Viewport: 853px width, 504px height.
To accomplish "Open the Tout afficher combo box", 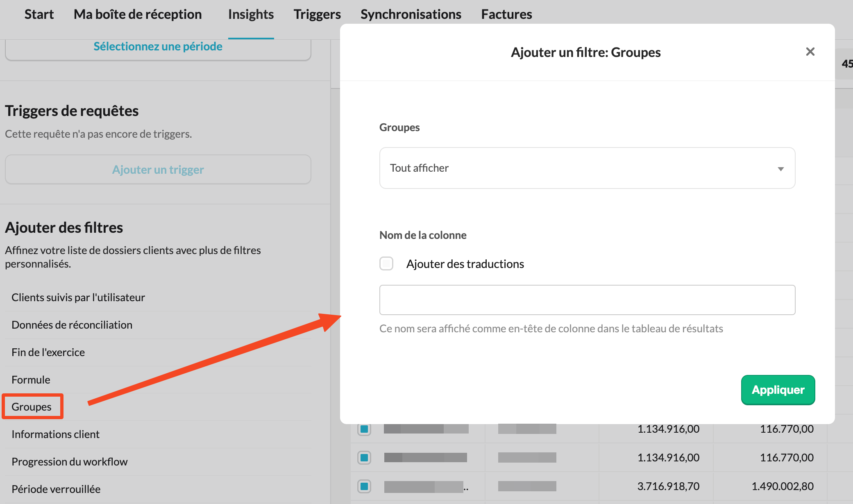I will tap(587, 168).
